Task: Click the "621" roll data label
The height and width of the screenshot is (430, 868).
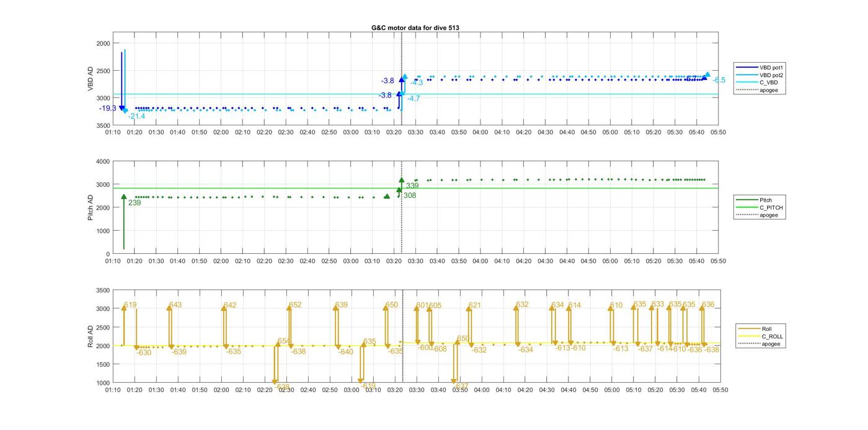Action: tap(474, 305)
